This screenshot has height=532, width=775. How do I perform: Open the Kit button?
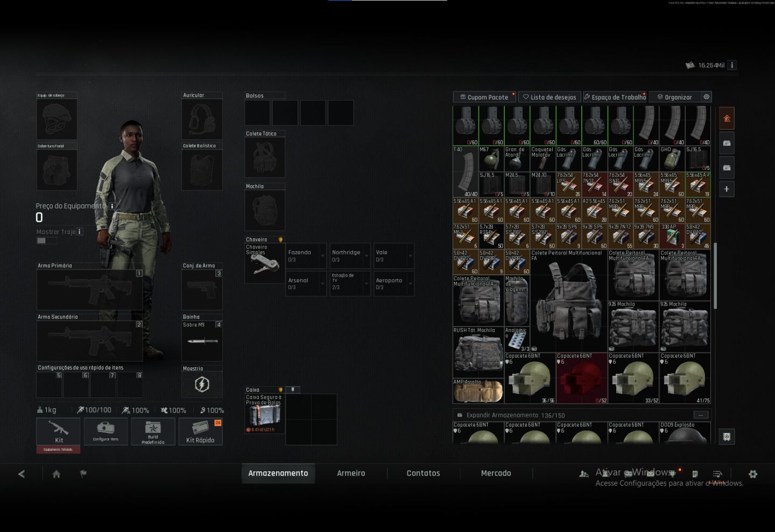point(58,431)
